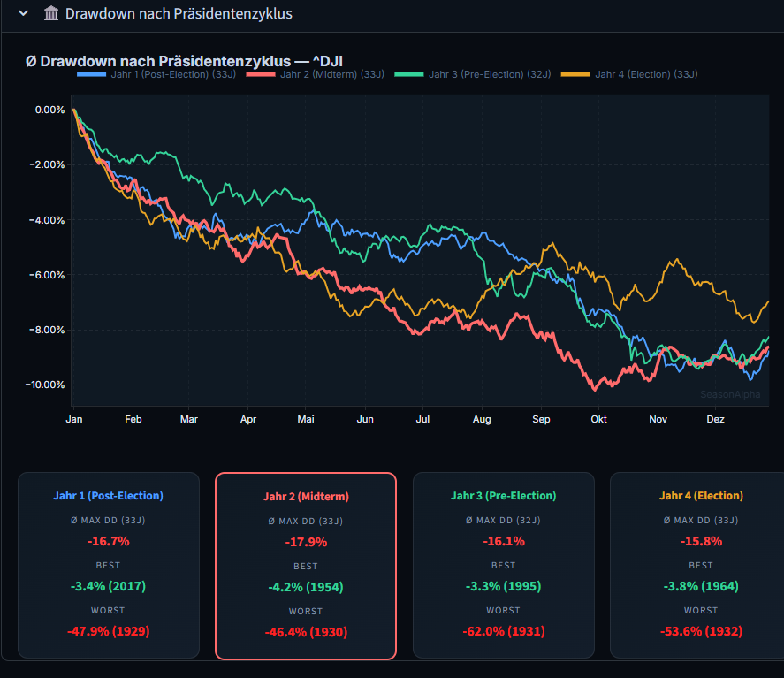Click the section title Drawdown nach Präsidentenzyklus
Image resolution: width=784 pixels, height=678 pixels.
pos(179,13)
